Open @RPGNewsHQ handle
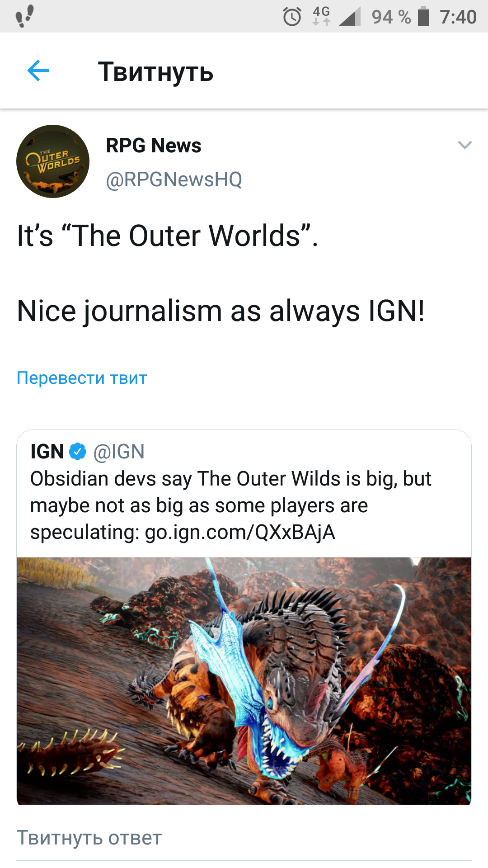The height and width of the screenshot is (868, 488). pos(173,179)
